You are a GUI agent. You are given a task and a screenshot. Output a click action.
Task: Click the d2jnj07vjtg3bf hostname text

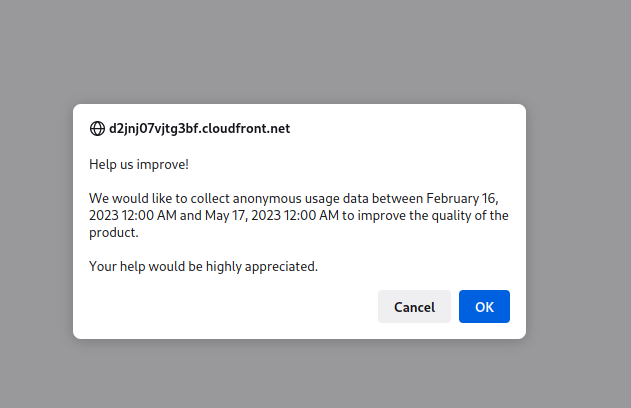point(154,129)
